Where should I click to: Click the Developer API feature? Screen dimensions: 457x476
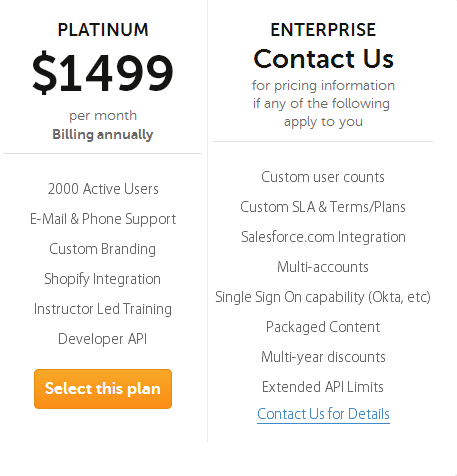point(102,339)
